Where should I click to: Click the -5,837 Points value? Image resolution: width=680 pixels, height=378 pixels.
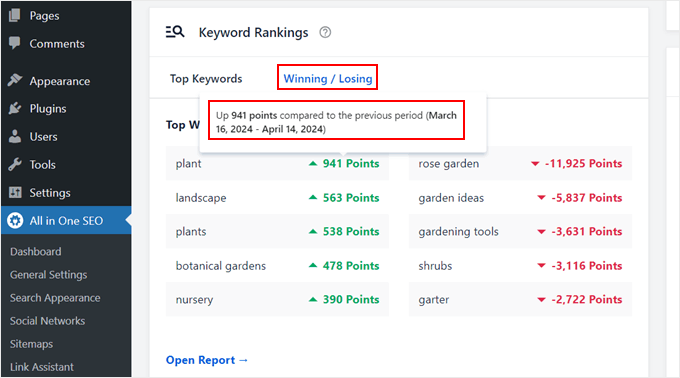pos(587,198)
